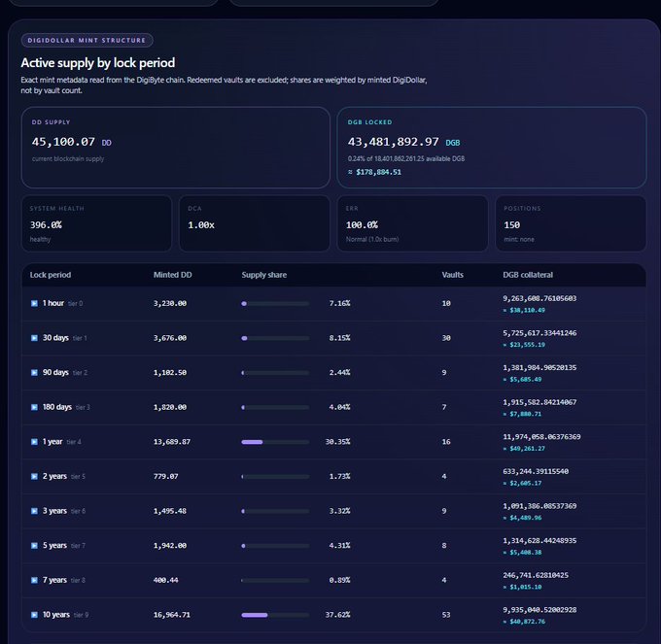Click the $23,555.19 USD value
The image size is (661, 644).
[527, 345]
